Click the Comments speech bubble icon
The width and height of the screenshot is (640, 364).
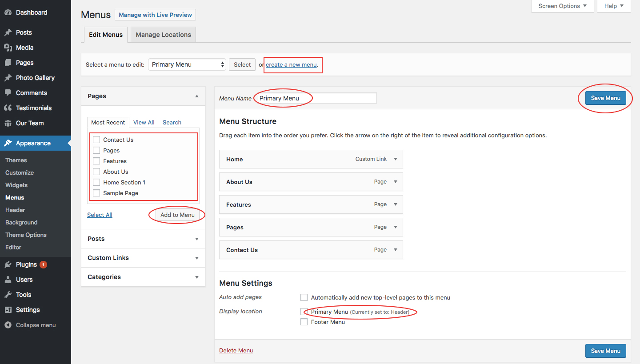8,93
